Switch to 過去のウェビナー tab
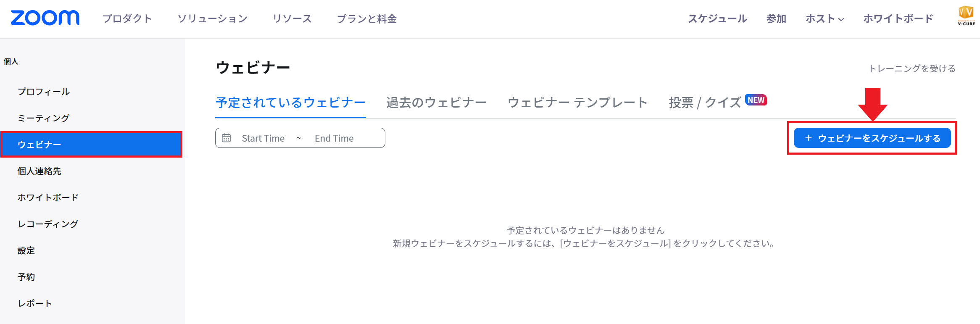This screenshot has width=980, height=324. [436, 103]
